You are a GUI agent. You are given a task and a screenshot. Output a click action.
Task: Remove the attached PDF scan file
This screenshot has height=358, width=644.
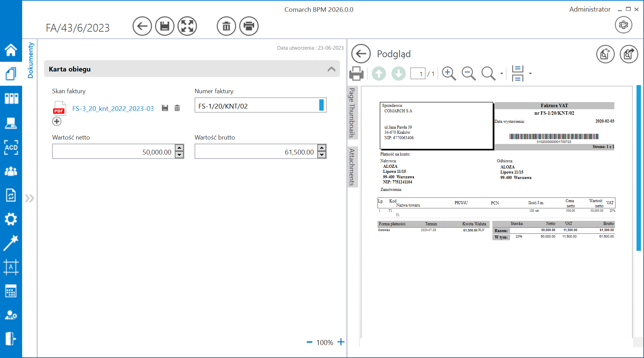click(x=177, y=108)
